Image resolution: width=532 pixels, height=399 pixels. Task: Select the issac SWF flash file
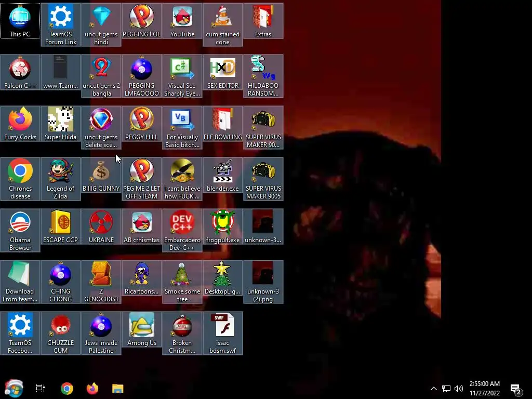pyautogui.click(x=222, y=334)
